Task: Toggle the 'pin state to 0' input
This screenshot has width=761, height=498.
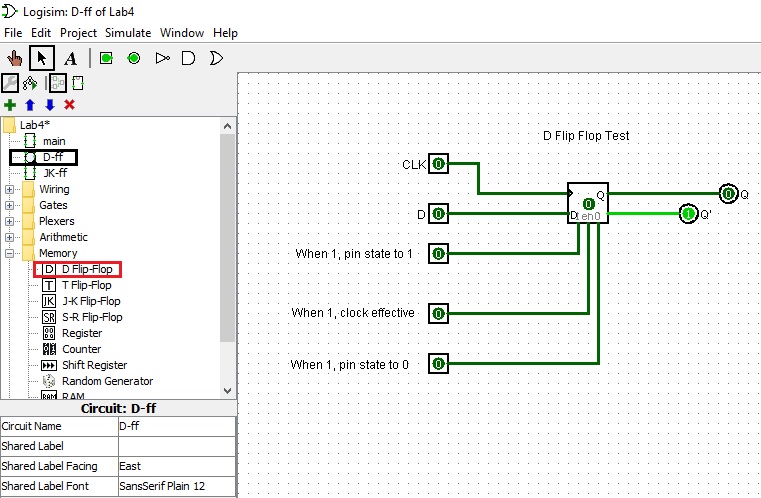Action: pyautogui.click(x=438, y=364)
